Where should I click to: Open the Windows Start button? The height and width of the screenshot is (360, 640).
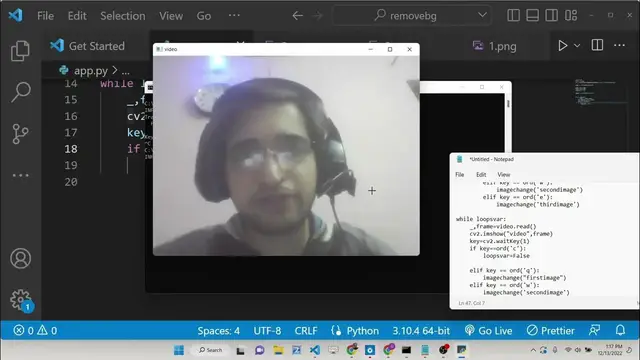[x=179, y=350]
